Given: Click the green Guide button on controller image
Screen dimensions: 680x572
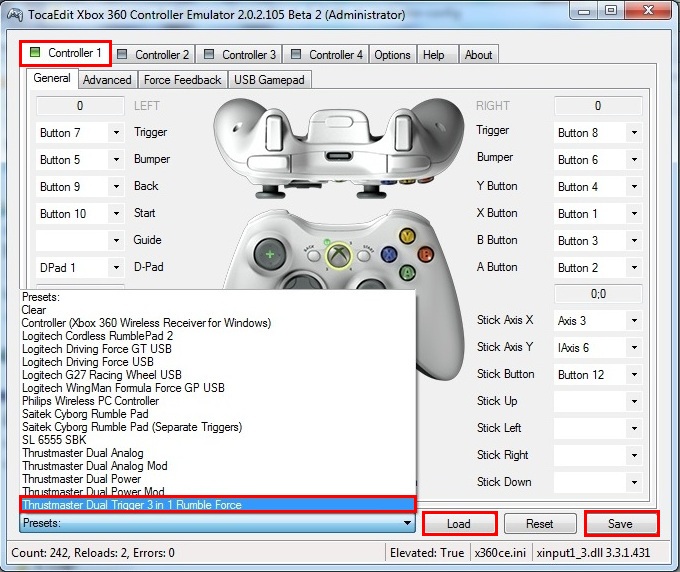Looking at the screenshot, I should tap(342, 256).
